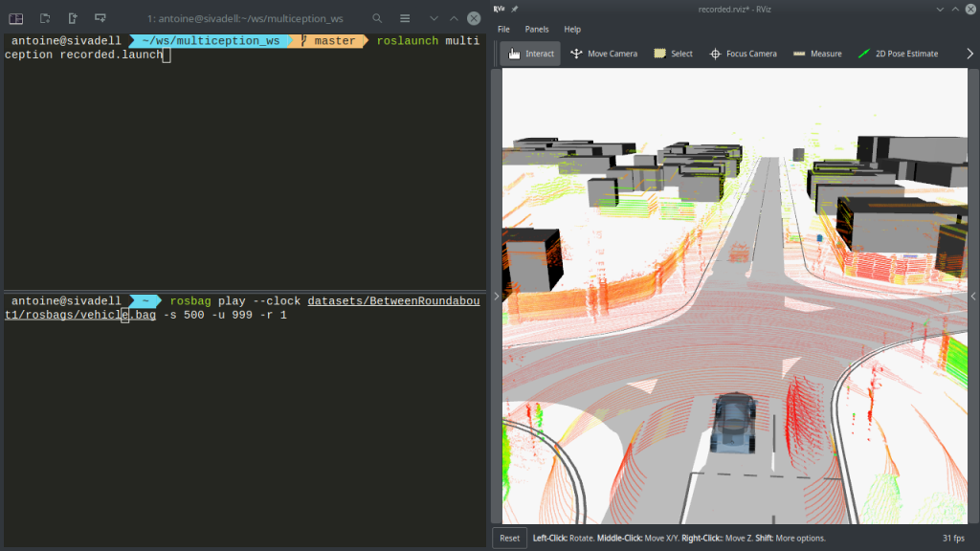
Task: Open the terminal hamburger menu
Action: (404, 18)
